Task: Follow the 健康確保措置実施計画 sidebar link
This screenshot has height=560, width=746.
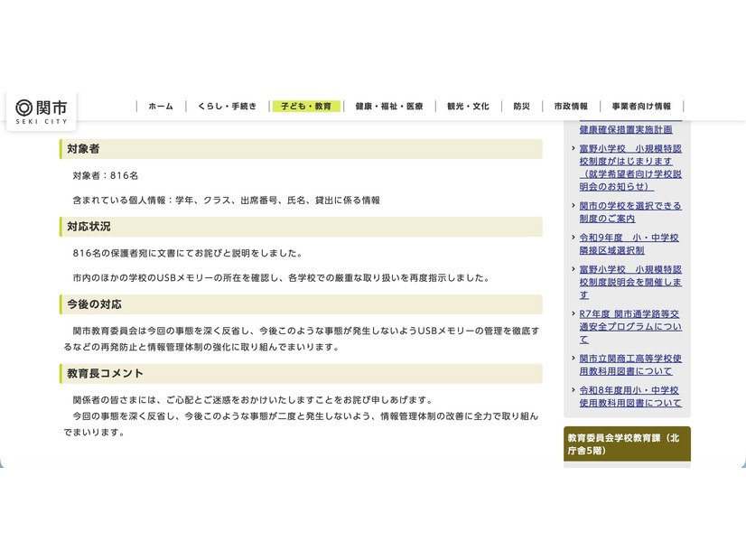Action: (x=626, y=129)
